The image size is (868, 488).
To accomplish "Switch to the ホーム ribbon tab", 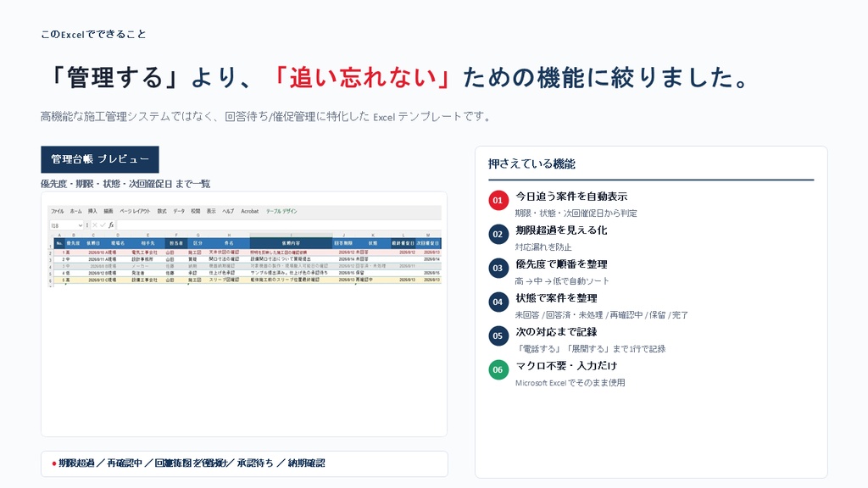I will click(x=75, y=211).
